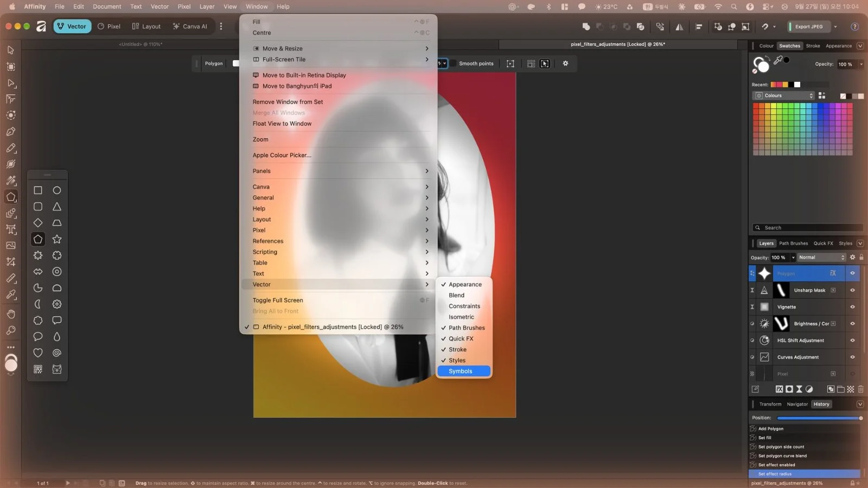This screenshot has width=868, height=488.
Task: Select the Rectangle shape tool
Action: click(38, 190)
